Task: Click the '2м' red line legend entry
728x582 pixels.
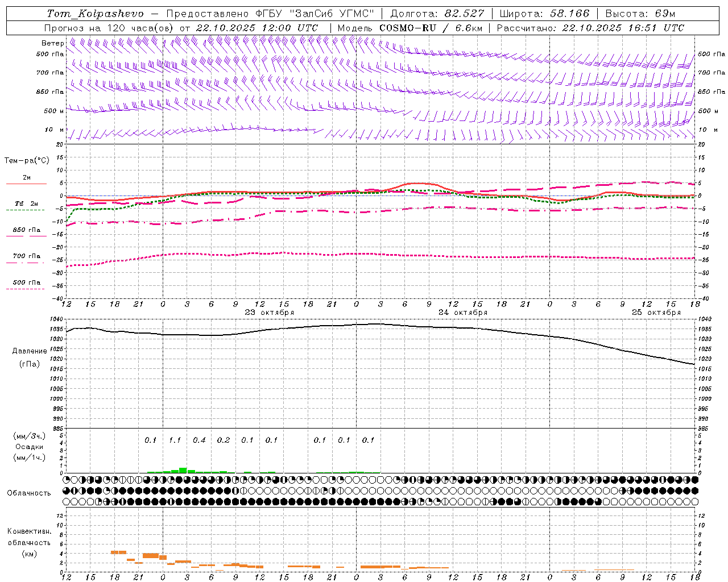Action: click(27, 178)
